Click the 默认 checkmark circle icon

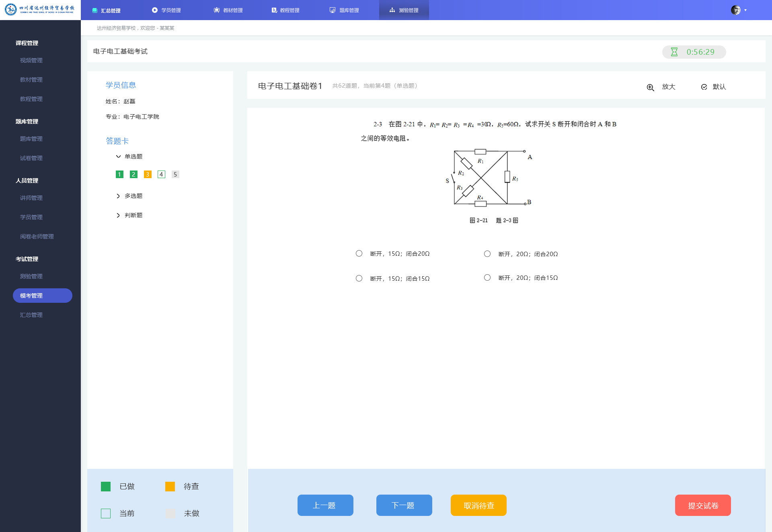coord(704,87)
